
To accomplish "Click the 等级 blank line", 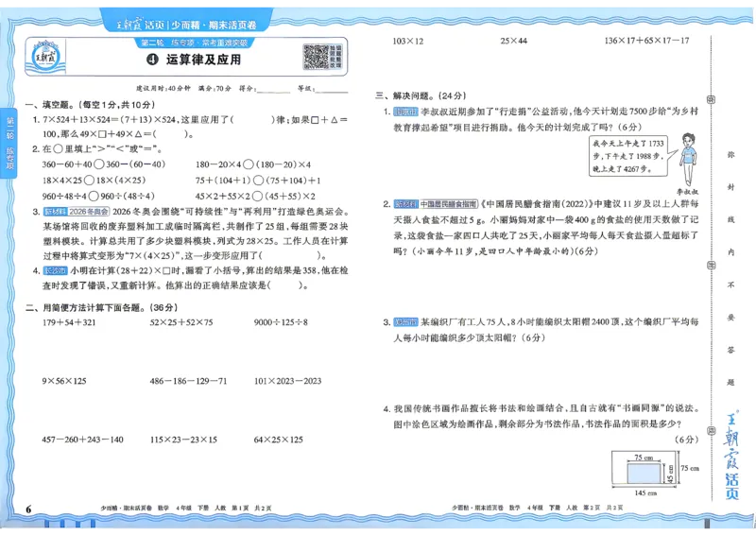I will [330, 89].
